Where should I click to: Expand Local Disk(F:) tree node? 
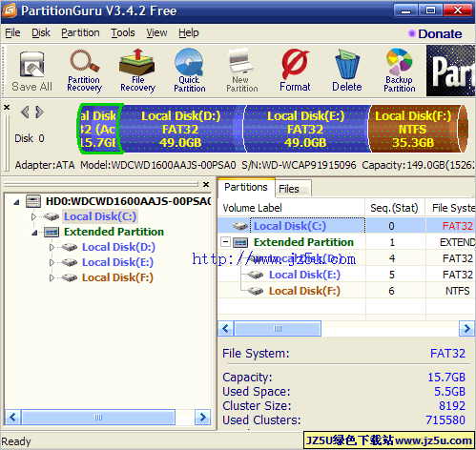pos(52,277)
